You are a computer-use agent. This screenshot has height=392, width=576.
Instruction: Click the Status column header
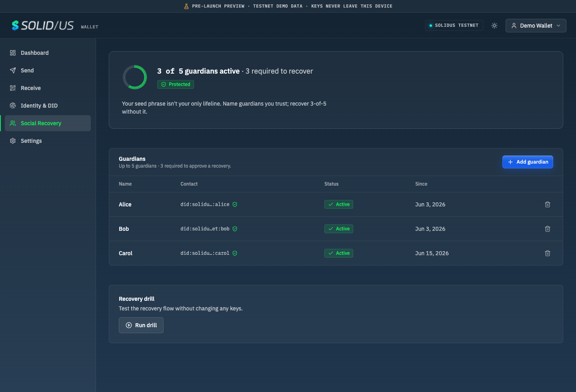pyautogui.click(x=331, y=184)
